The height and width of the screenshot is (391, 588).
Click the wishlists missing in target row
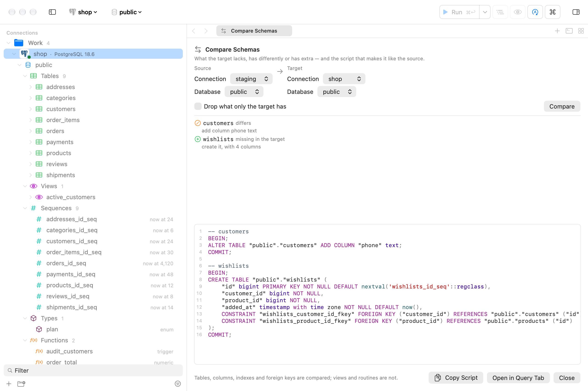(387, 143)
